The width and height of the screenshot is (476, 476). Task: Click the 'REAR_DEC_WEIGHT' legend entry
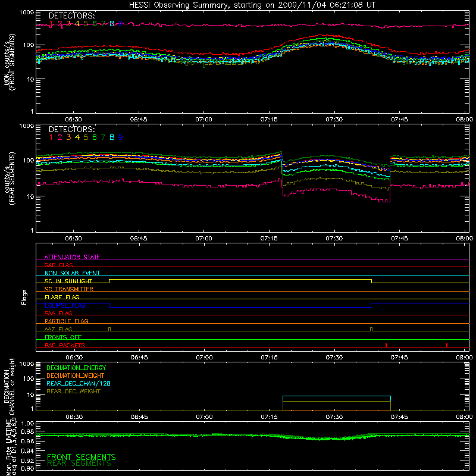tap(73, 392)
